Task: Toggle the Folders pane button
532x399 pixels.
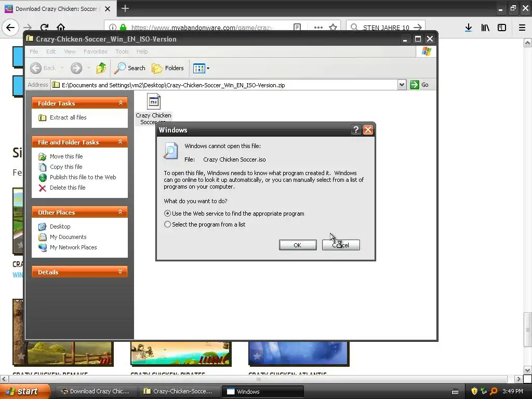Action: click(x=168, y=68)
